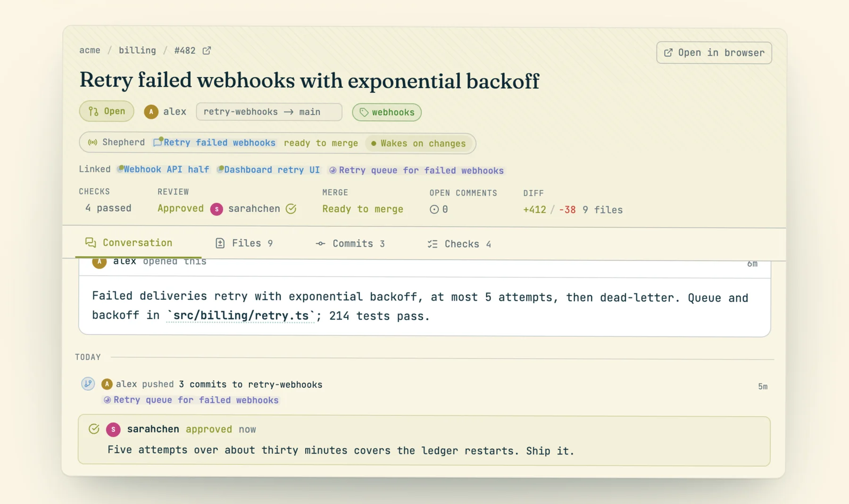849x504 pixels.
Task: Click the pull request icon in Open badge
Action: (93, 111)
